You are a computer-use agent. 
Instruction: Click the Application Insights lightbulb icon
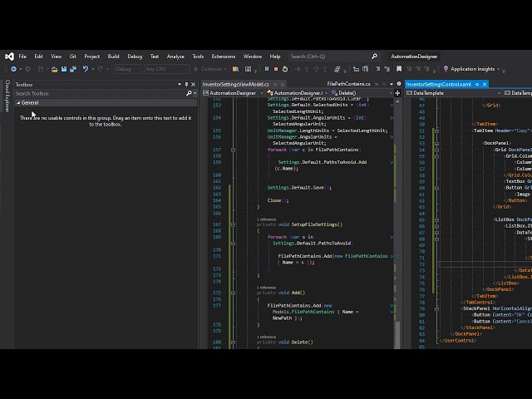click(446, 69)
